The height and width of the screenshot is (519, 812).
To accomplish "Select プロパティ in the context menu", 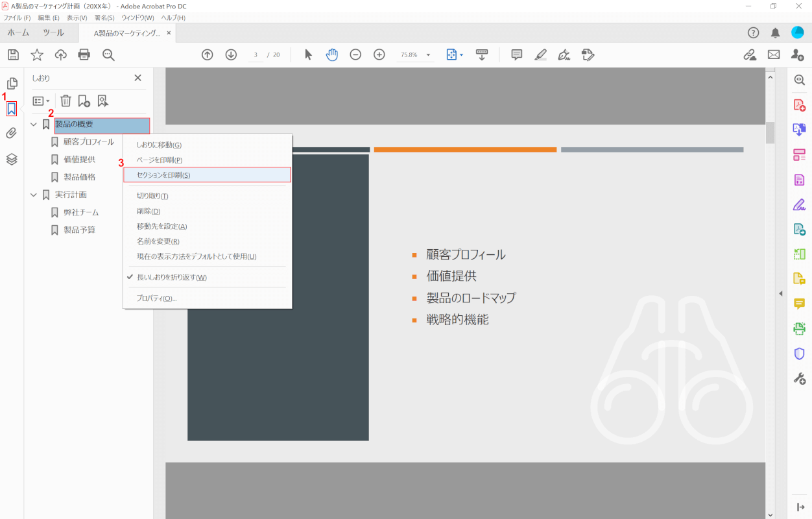I will point(156,298).
